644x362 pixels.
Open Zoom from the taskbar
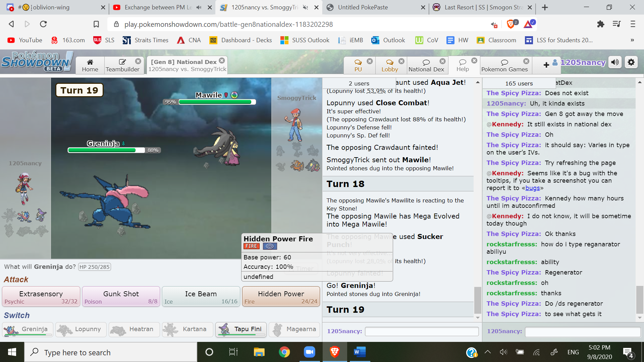(309, 352)
